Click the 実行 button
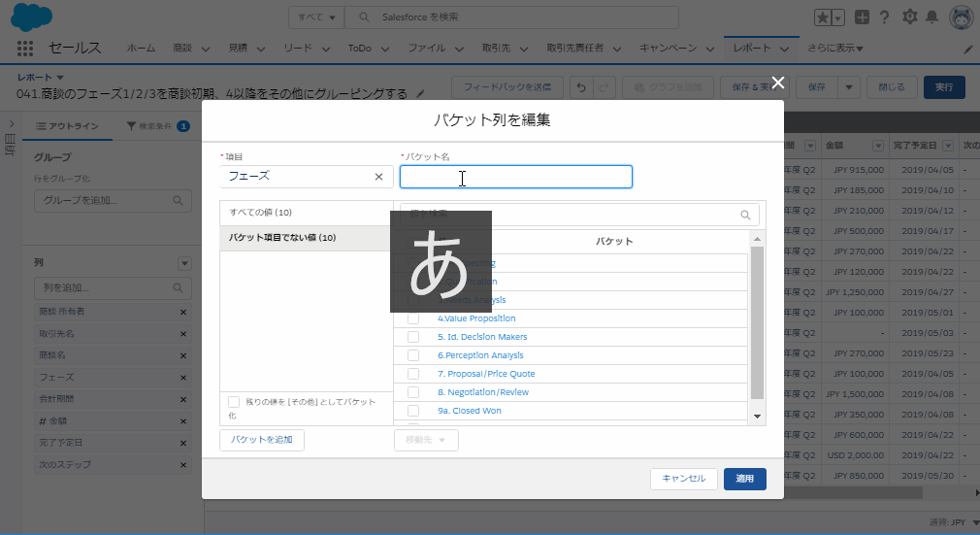 [944, 87]
